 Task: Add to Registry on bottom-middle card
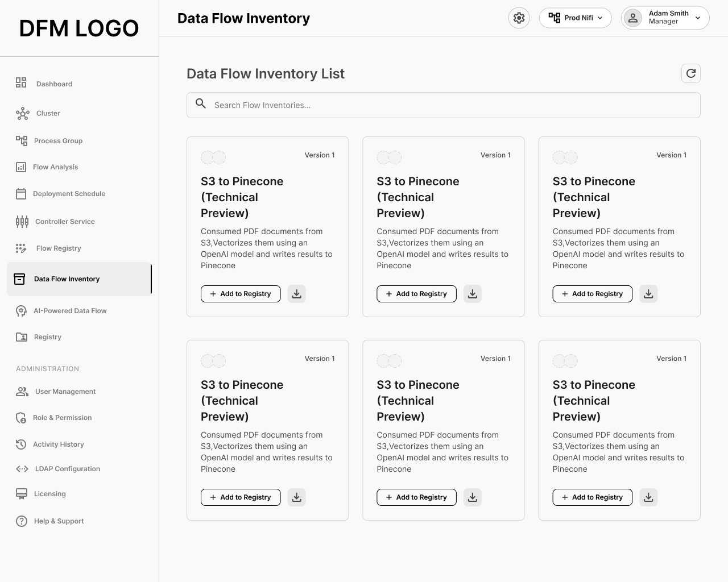416,497
